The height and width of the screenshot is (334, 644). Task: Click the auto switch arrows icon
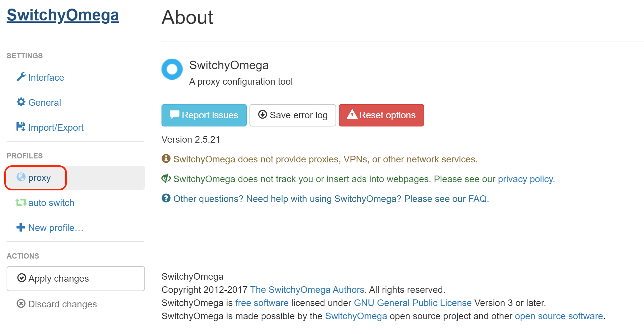tap(21, 202)
